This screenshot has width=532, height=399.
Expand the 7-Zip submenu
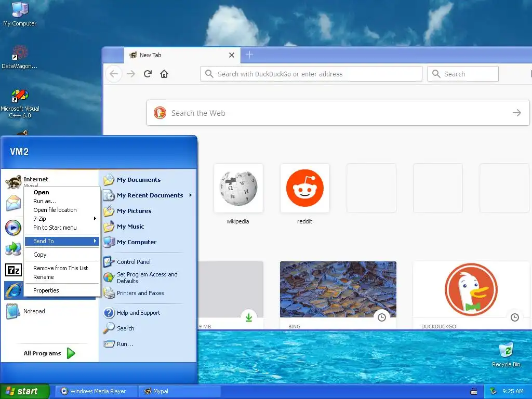pos(62,219)
